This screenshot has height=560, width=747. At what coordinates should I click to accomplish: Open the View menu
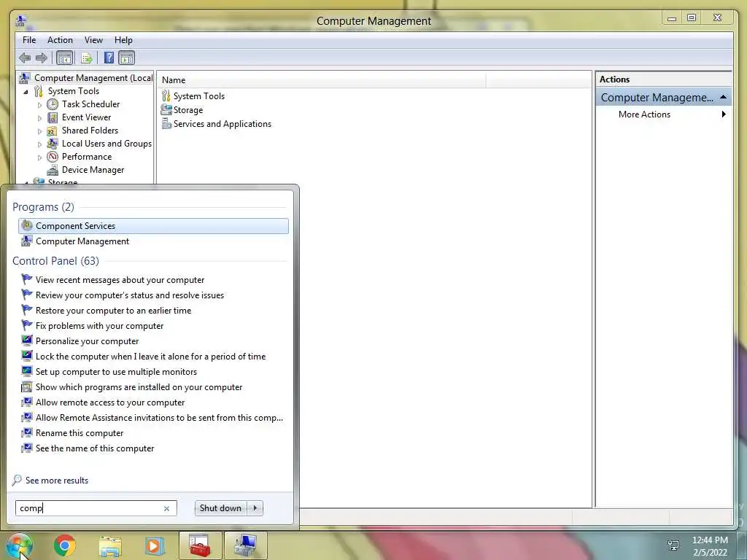(x=93, y=40)
